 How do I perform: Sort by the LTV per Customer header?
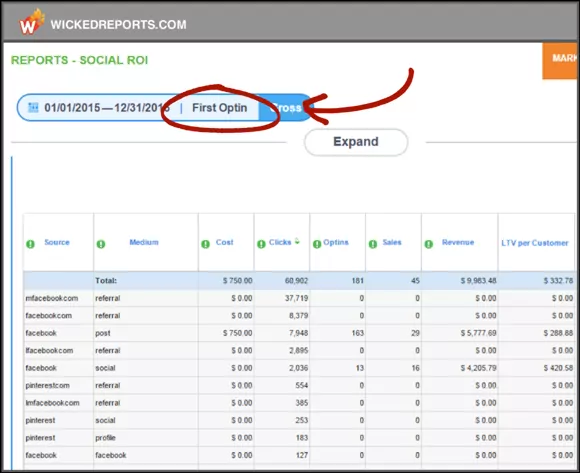(x=535, y=243)
